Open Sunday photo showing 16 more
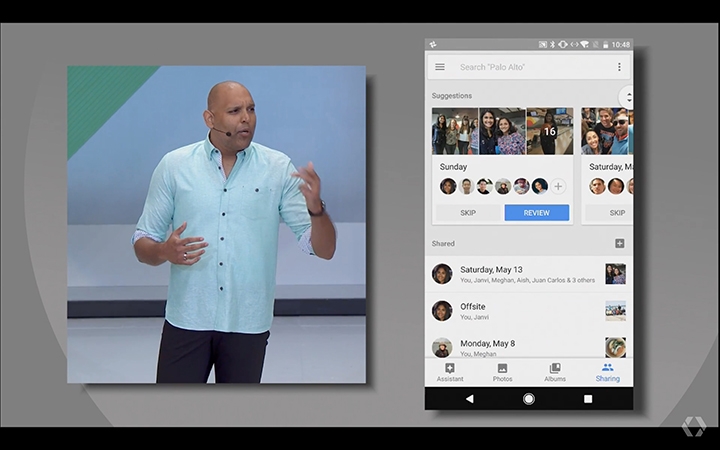 click(550, 131)
